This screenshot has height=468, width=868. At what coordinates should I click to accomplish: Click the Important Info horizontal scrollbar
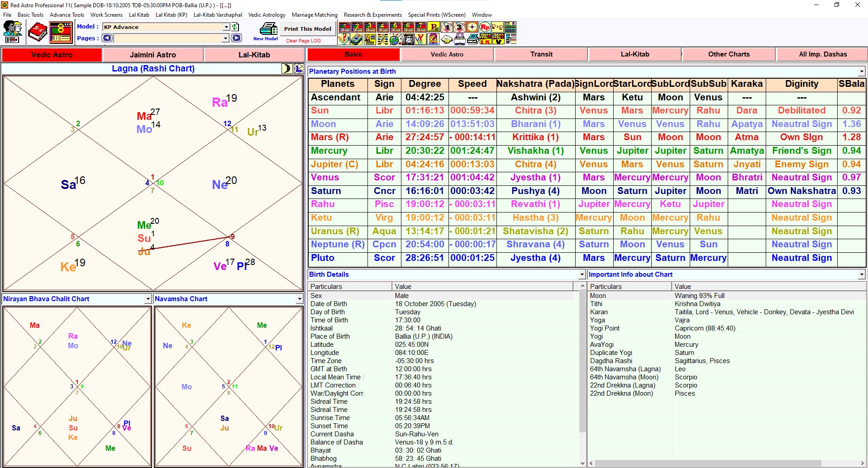click(708, 463)
